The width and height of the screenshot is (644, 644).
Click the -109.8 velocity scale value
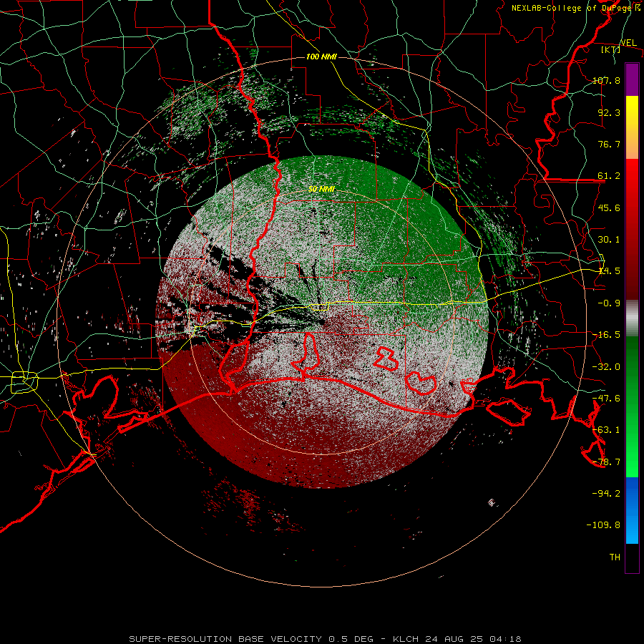[x=603, y=525]
